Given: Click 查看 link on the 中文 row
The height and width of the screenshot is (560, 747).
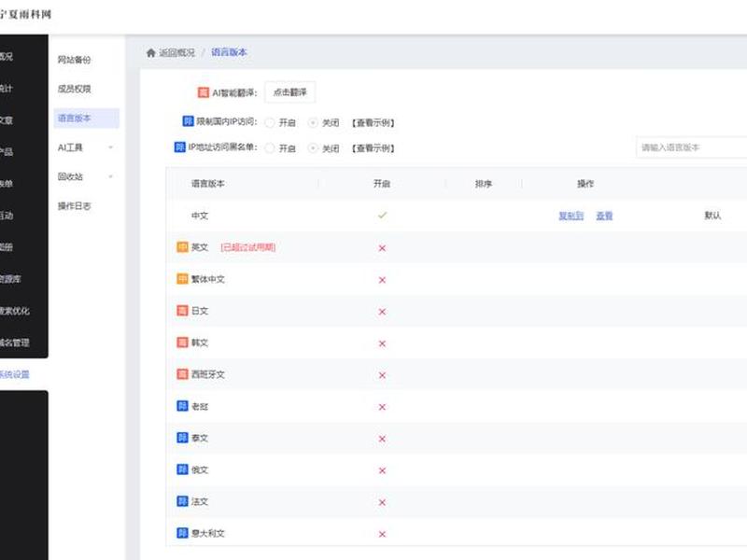Looking at the screenshot, I should [x=604, y=216].
